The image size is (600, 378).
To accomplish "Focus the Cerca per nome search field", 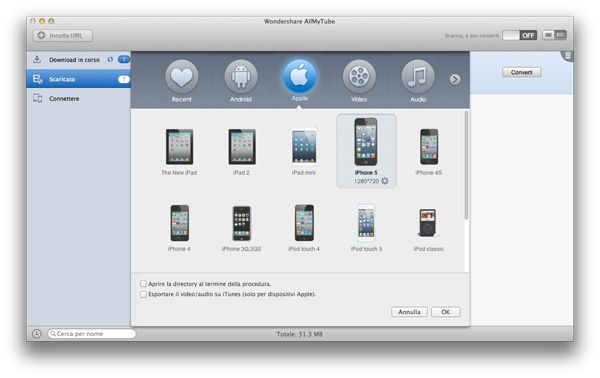I will (x=92, y=334).
